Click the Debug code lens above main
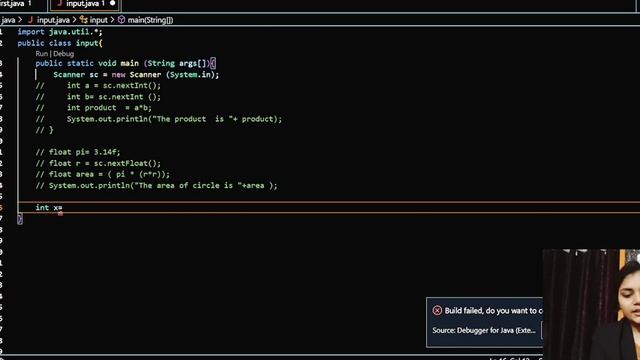 click(64, 53)
